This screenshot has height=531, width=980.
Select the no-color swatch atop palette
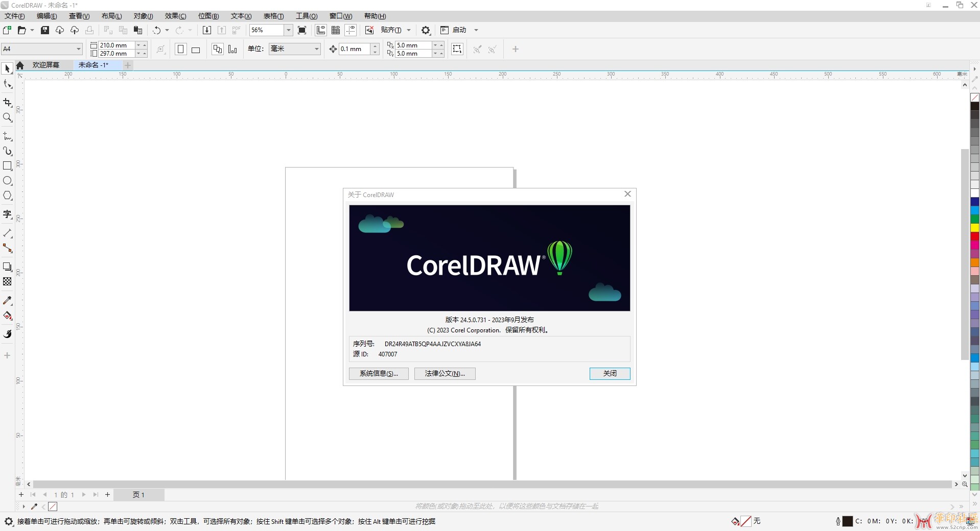975,97
